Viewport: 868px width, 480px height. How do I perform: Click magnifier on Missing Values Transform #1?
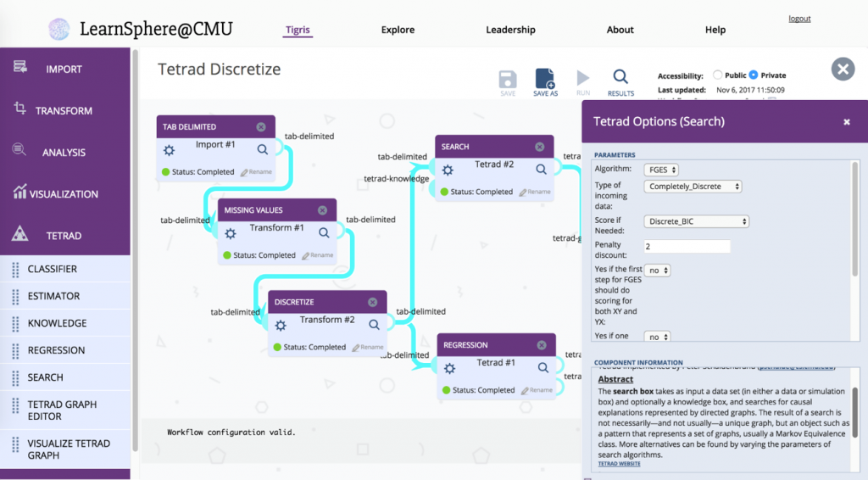point(324,233)
